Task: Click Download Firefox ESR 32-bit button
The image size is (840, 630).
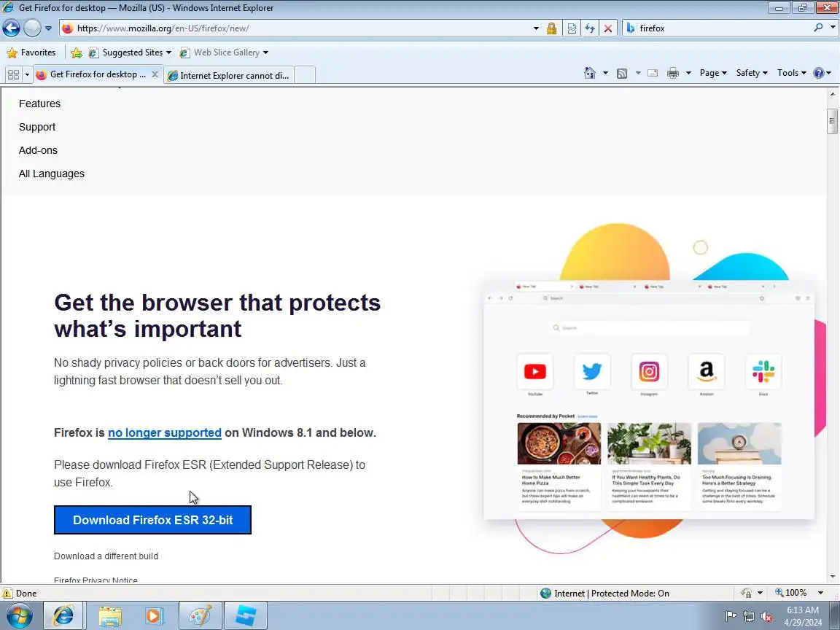Action: 152,520
